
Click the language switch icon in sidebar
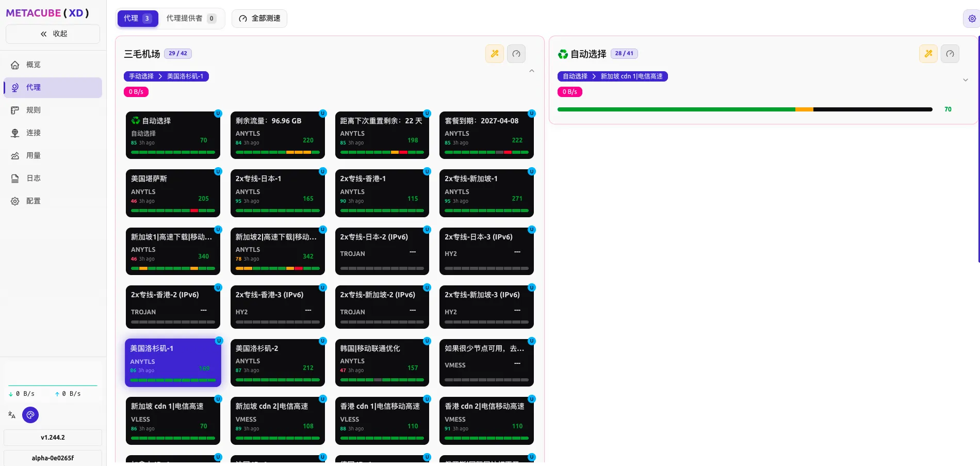(12, 415)
